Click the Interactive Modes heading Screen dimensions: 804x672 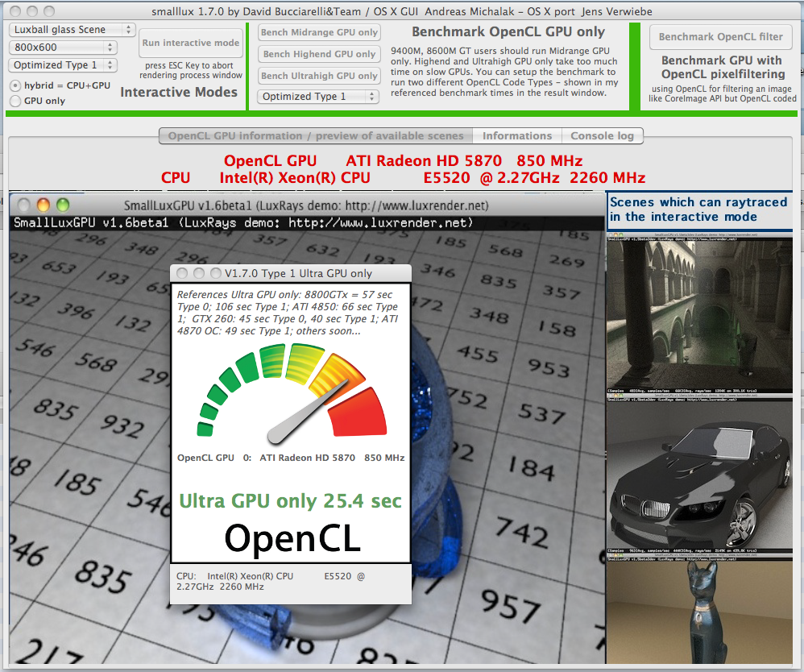coord(179,93)
